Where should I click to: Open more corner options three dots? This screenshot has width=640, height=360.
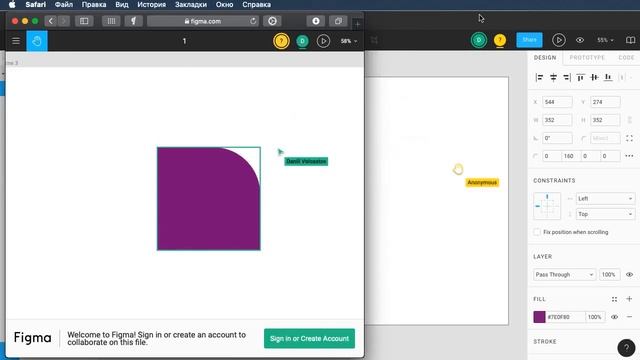click(629, 156)
